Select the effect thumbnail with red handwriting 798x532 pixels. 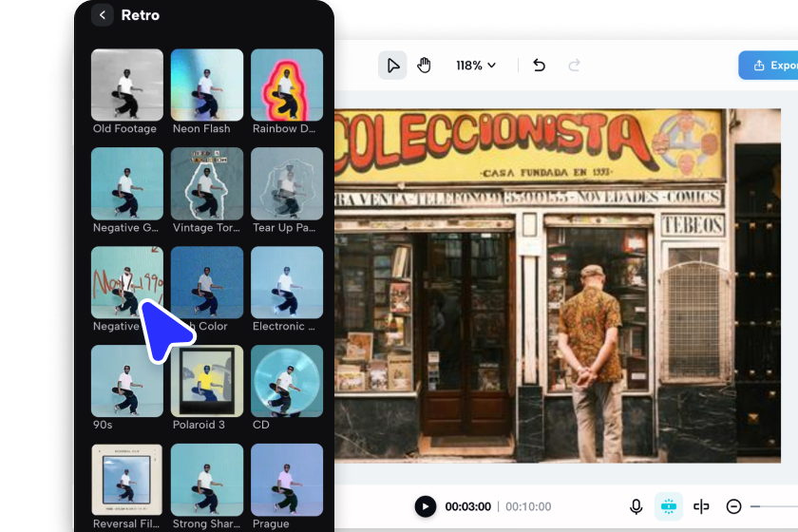127,282
